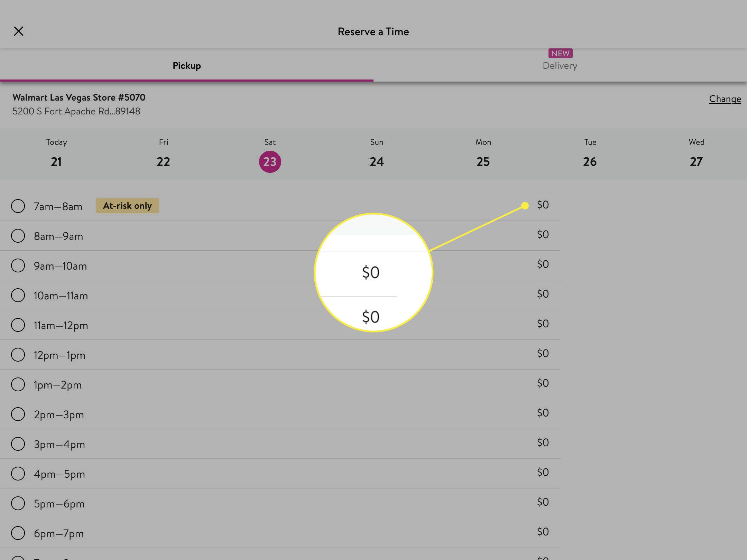
Task: Choose the 7am–8am time slot radio
Action: (18, 206)
